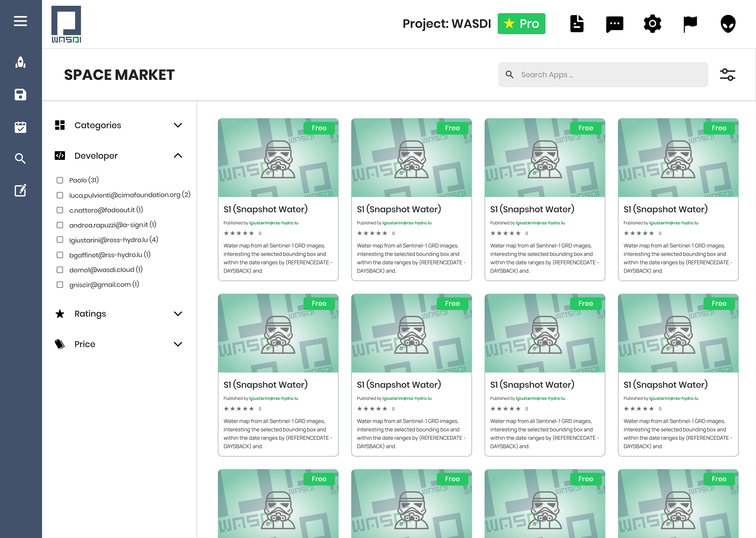Open the documentation icon in top bar

click(577, 23)
